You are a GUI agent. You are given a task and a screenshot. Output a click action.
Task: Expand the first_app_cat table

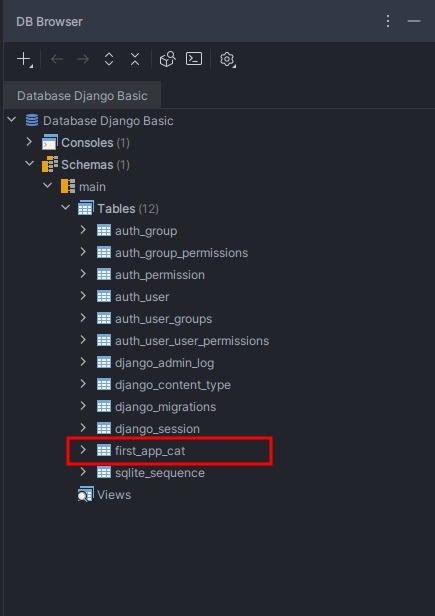pos(83,450)
